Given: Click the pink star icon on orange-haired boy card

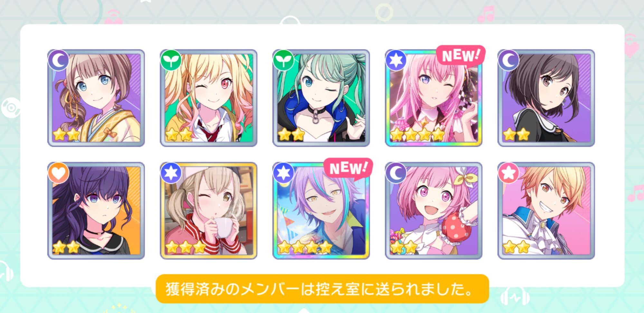Looking at the screenshot, I should point(508,173).
